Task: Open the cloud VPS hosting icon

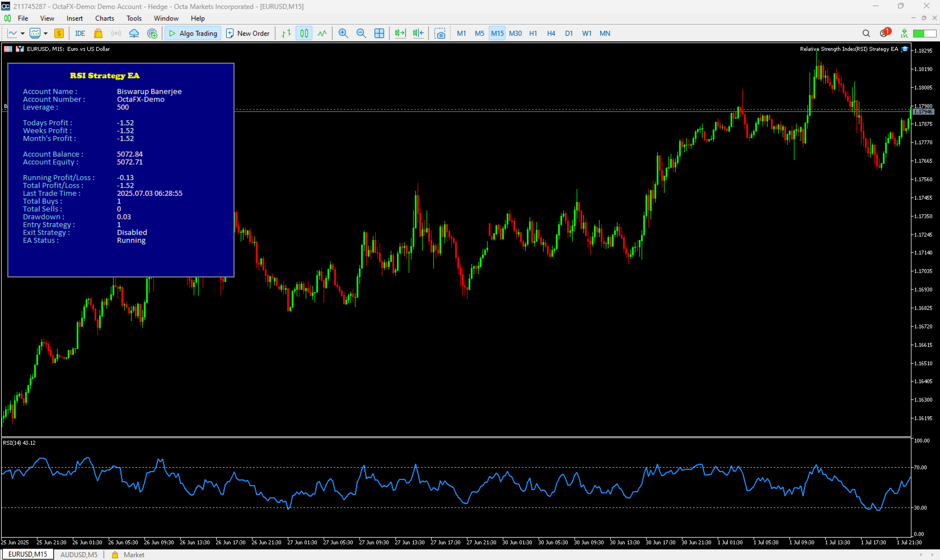Action: (x=134, y=34)
